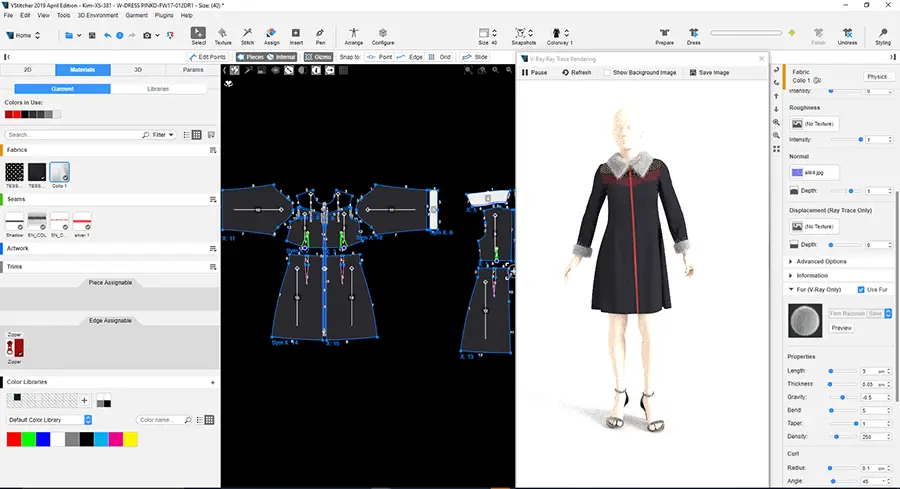Open the Arrange tool
This screenshot has width=900, height=489.
point(354,36)
